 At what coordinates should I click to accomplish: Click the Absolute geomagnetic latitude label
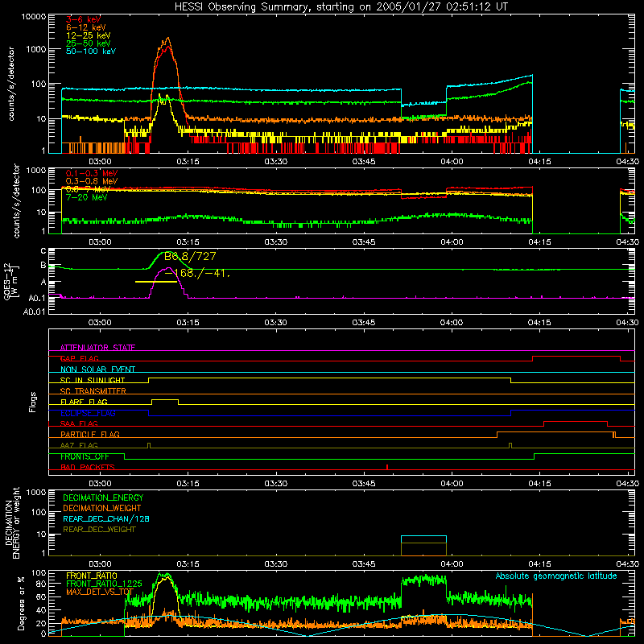(556, 576)
